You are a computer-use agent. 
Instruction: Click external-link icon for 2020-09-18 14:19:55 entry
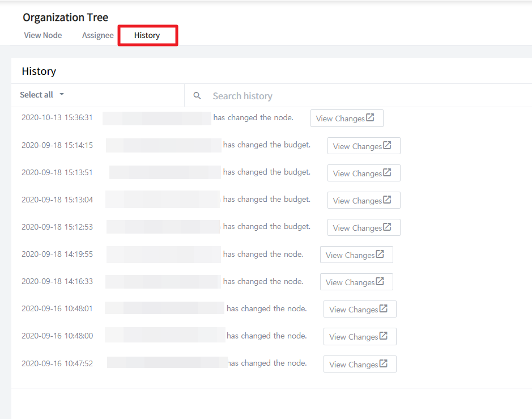[380, 255]
